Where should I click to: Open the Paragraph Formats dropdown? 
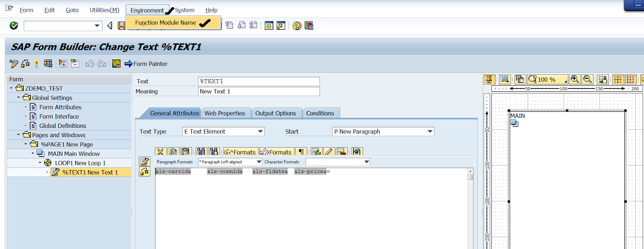[x=259, y=162]
